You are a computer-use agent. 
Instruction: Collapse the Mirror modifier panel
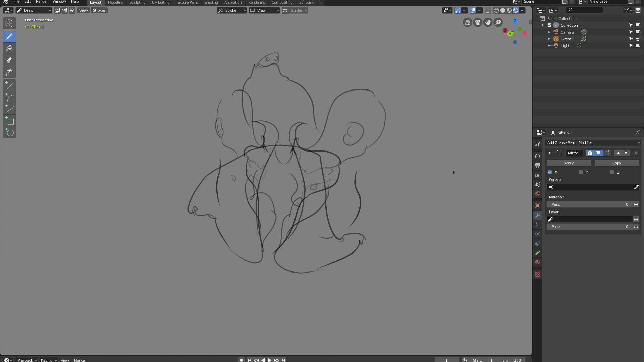[549, 153]
